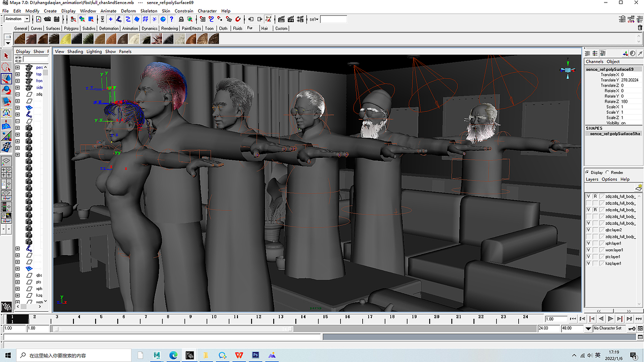Open the Deform menu
This screenshot has height=362, width=644.
128,11
